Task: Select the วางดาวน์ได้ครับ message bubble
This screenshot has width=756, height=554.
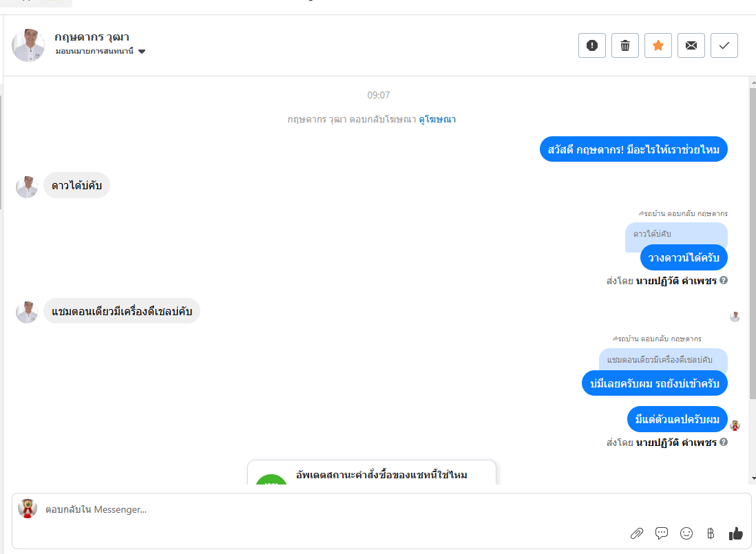Action: tap(684, 257)
